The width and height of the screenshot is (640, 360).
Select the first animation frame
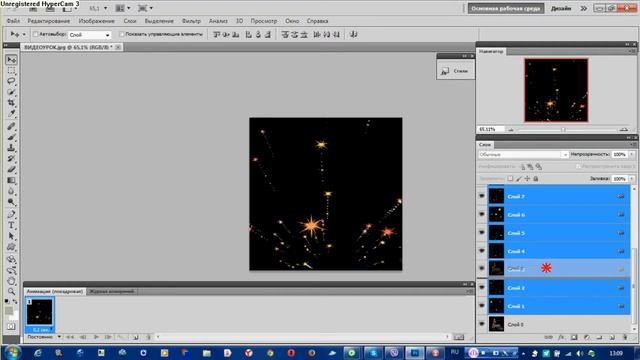pyautogui.click(x=40, y=312)
